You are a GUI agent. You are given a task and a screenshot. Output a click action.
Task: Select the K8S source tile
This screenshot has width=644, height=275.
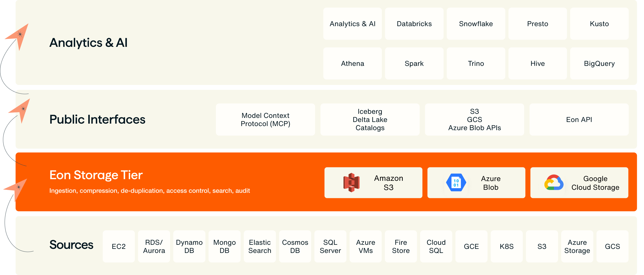click(506, 246)
